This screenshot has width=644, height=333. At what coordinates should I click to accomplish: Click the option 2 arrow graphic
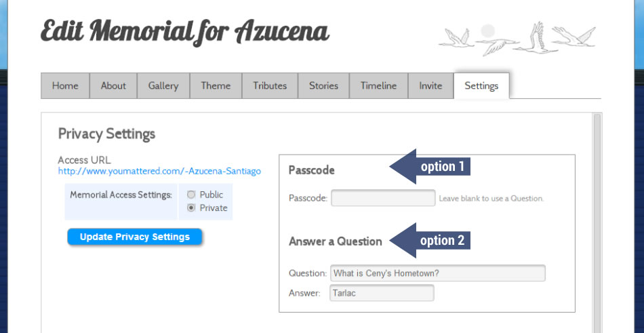coord(430,241)
